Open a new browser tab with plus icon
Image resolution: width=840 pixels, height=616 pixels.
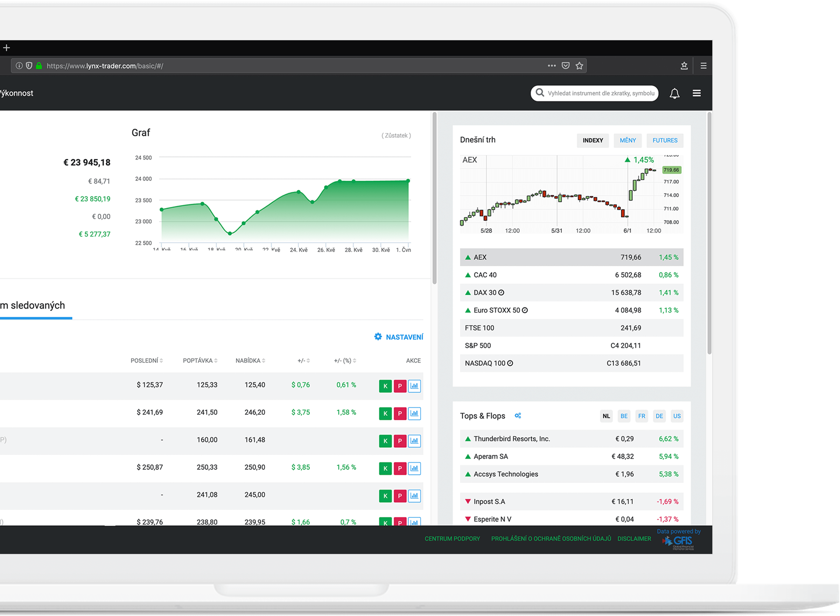click(x=6, y=48)
